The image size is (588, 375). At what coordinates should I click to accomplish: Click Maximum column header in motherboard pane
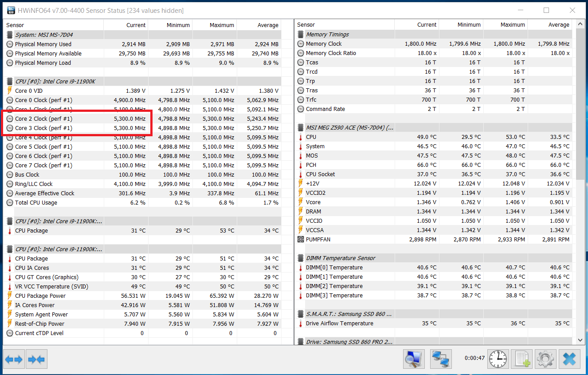pos(506,25)
